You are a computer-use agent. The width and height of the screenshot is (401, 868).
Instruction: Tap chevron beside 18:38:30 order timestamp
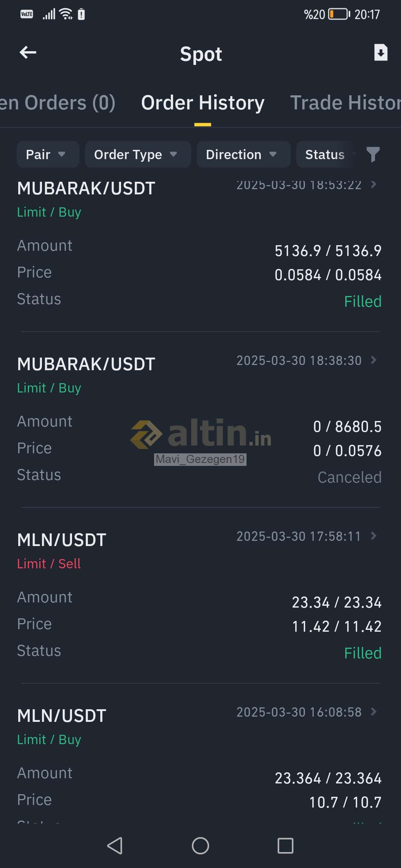(x=374, y=360)
